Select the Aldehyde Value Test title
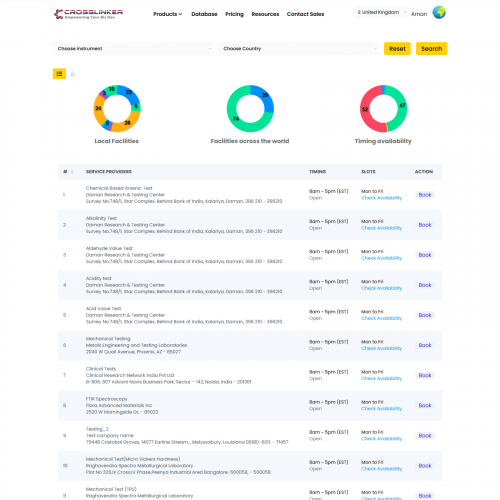Viewport: 500px width, 500px height. tap(109, 248)
